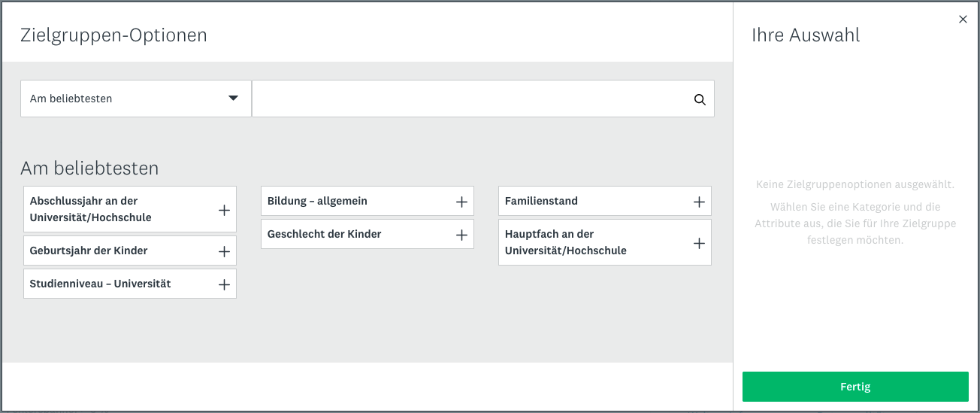Add Bildung – allgemein via plus icon
980x413 pixels.
461,202
